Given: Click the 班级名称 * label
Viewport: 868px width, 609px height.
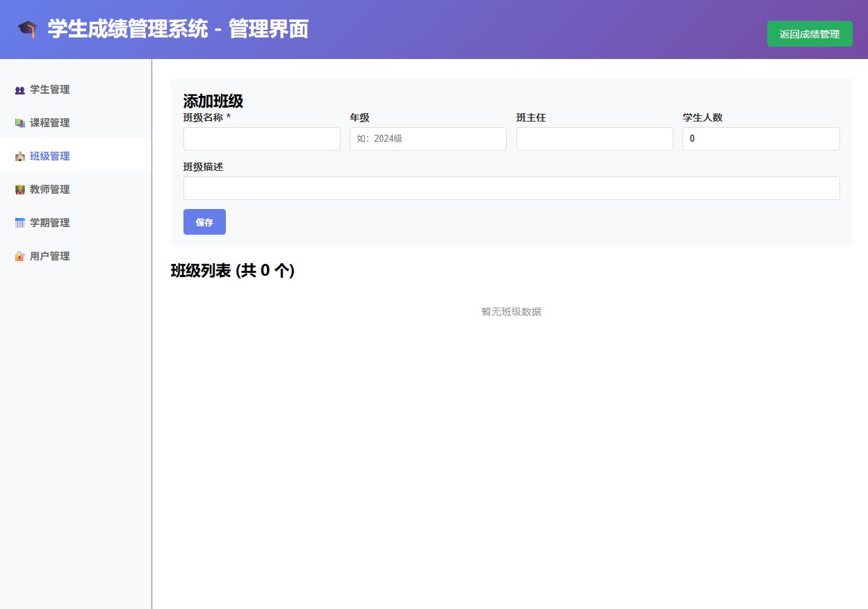Looking at the screenshot, I should click(x=207, y=117).
